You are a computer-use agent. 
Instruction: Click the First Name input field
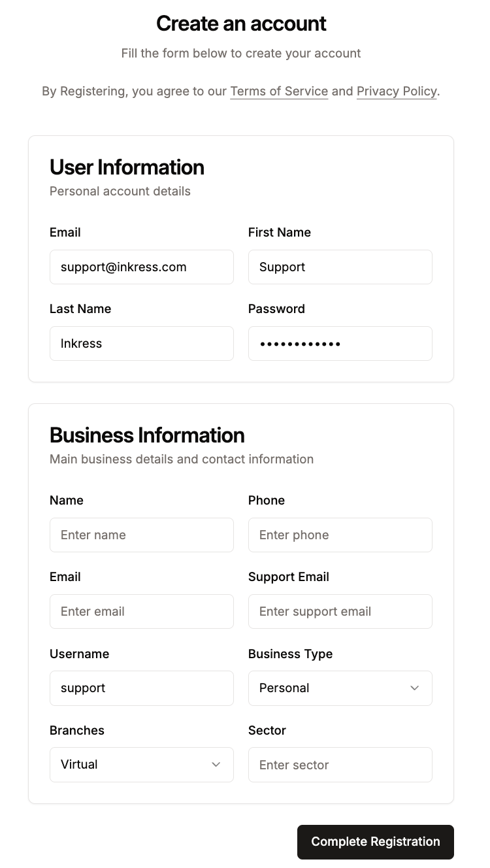coord(340,267)
